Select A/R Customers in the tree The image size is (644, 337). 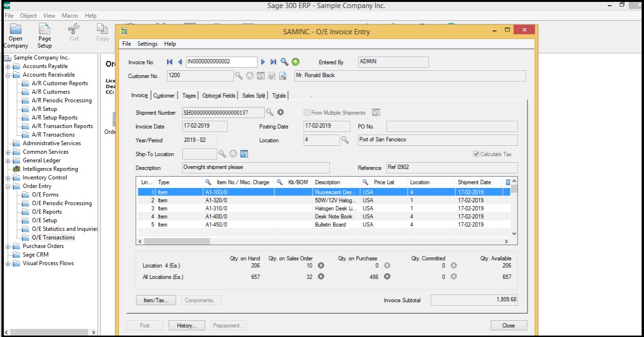pos(51,92)
